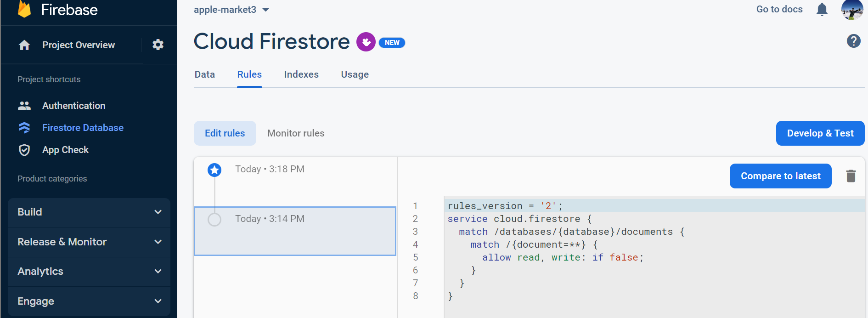
Task: Switch to the Data tab
Action: click(x=205, y=74)
